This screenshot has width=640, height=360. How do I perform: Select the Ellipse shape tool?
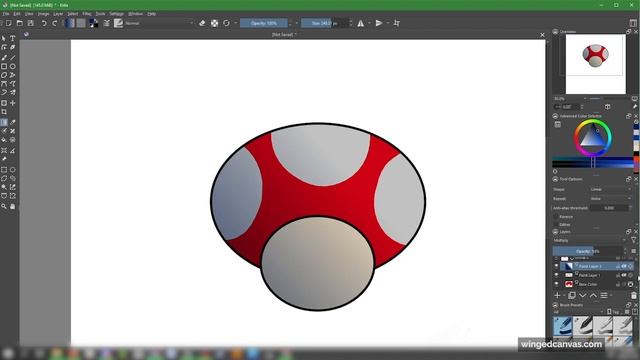tap(13, 66)
